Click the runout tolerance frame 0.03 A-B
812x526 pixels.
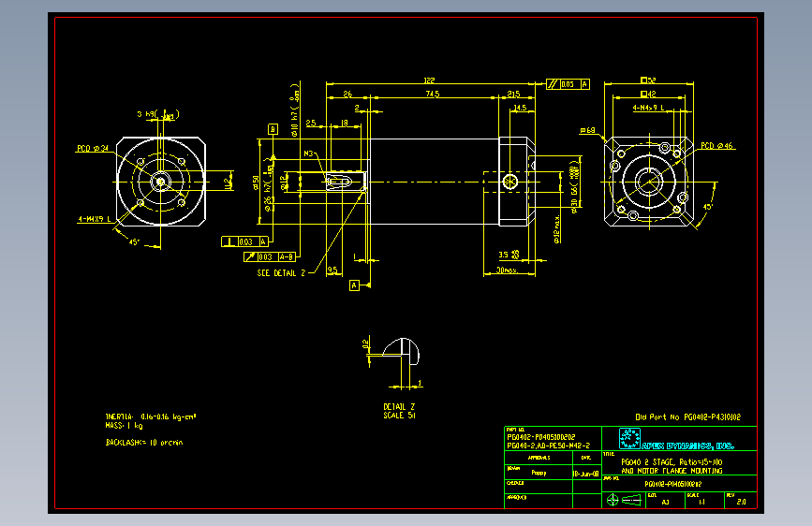click(x=270, y=256)
